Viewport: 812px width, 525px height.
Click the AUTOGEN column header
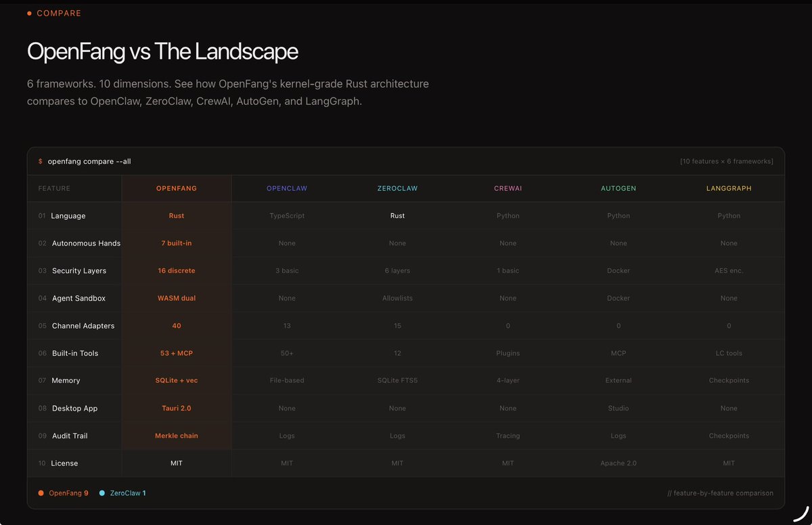(618, 188)
